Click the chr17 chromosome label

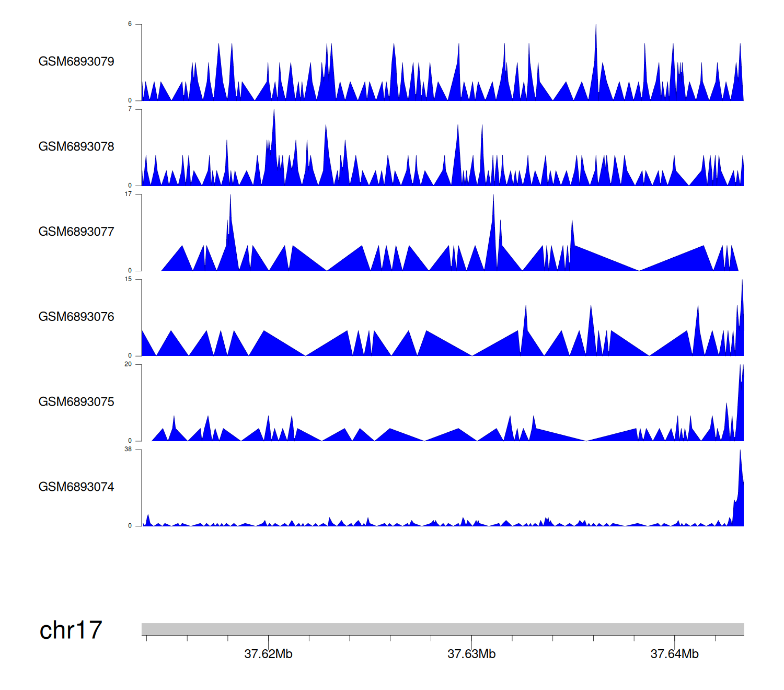click(x=71, y=630)
